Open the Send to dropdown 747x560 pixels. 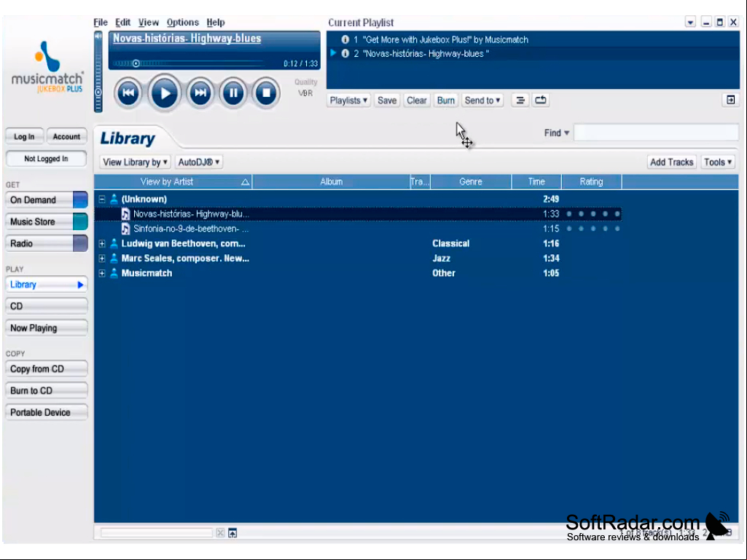click(482, 100)
